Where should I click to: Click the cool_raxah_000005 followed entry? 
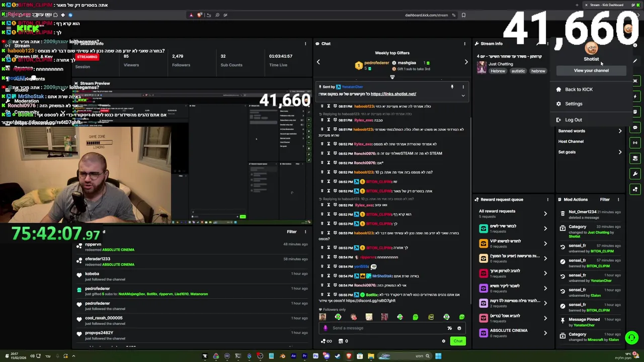click(191, 321)
